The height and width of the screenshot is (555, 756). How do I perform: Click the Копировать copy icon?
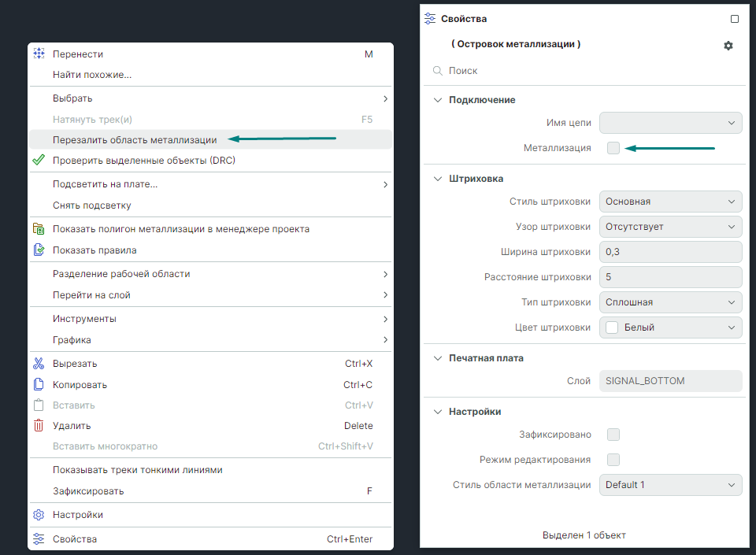pyautogui.click(x=39, y=385)
